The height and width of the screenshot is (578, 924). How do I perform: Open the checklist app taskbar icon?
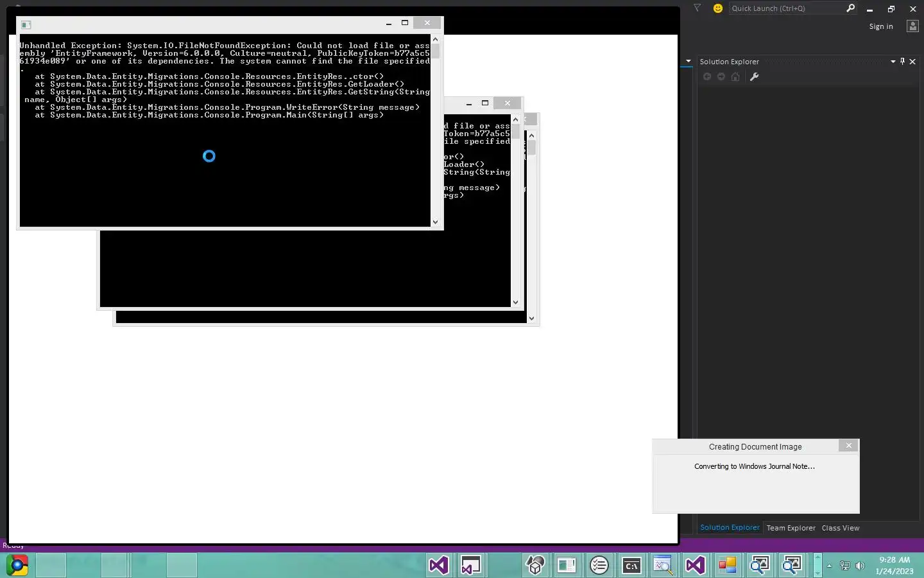click(599, 565)
